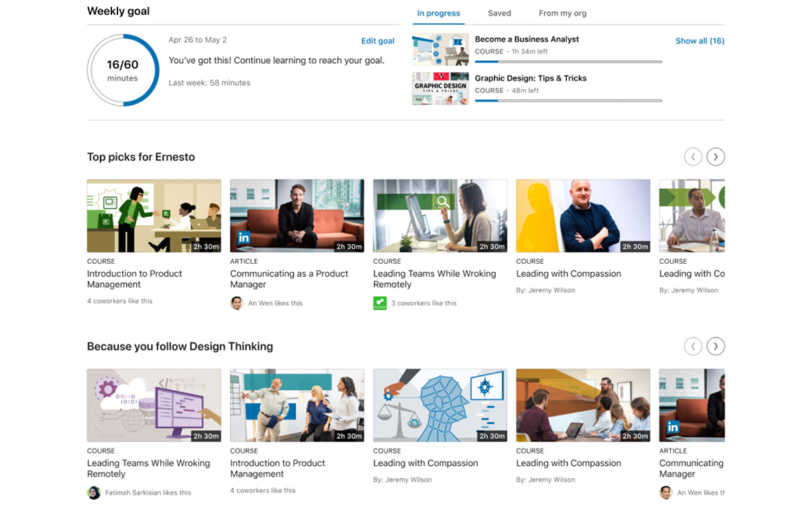This screenshot has height=508, width=812.
Task: Show all 16 in-progress courses
Action: click(700, 40)
